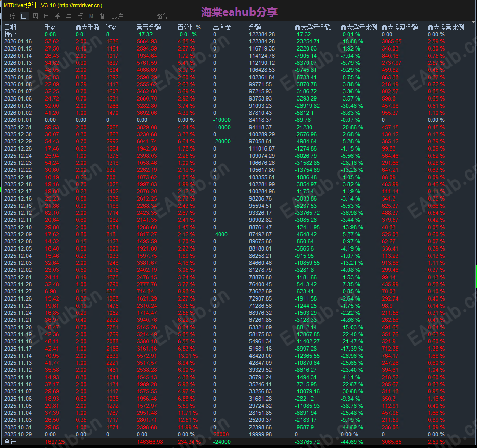Click profit value 6041.74
477x448 pixels.
click(147, 141)
